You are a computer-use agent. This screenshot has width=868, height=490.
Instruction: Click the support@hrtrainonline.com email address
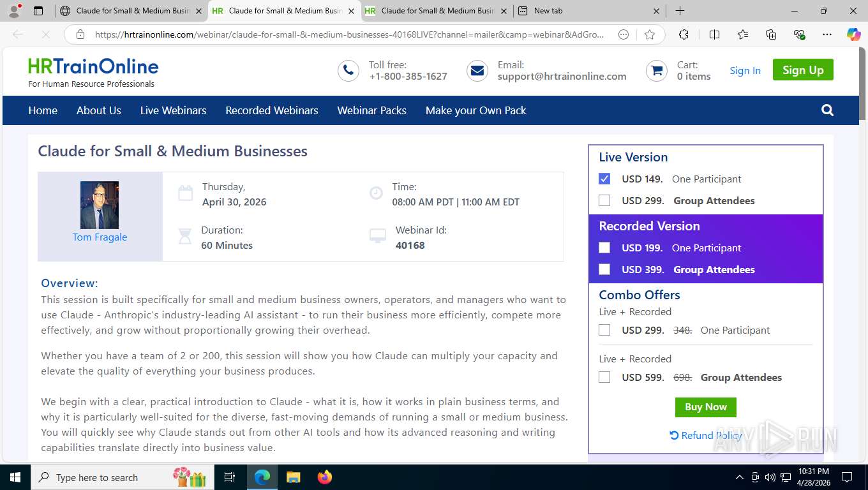pyautogui.click(x=562, y=77)
